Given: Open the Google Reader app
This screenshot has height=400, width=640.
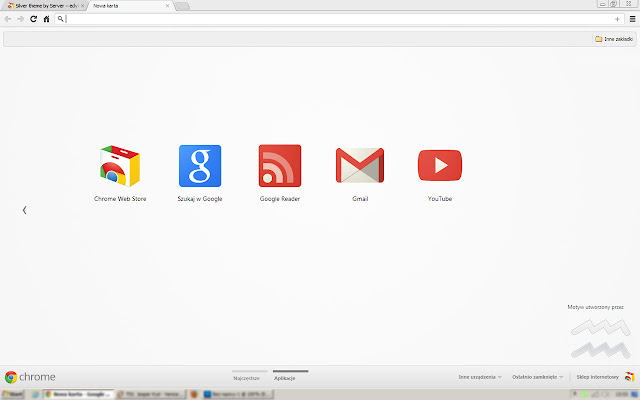Looking at the screenshot, I should click(x=280, y=166).
